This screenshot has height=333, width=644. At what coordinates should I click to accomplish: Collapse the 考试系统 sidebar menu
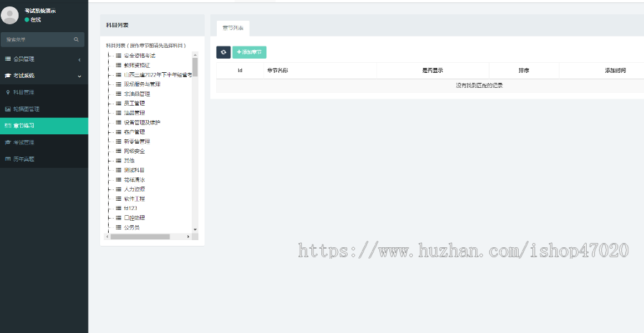(x=44, y=76)
